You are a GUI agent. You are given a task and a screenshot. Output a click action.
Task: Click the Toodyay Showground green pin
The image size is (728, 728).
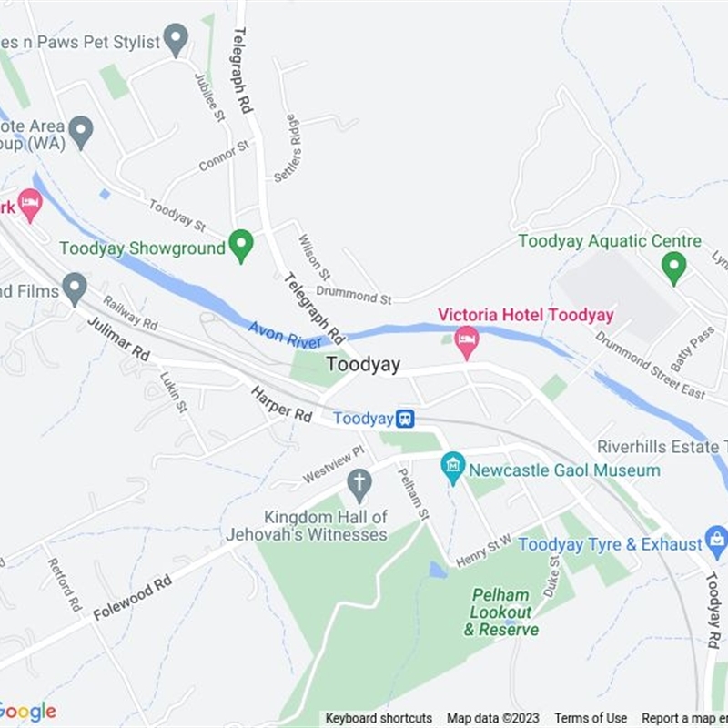point(241,247)
